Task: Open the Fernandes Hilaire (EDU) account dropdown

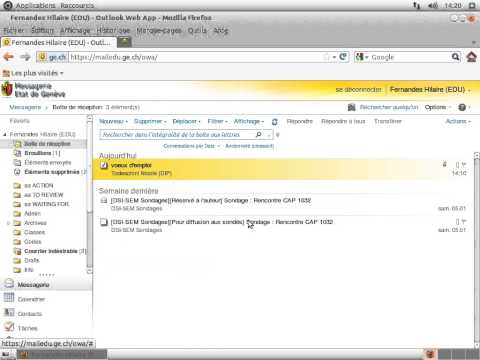Action: (430, 90)
